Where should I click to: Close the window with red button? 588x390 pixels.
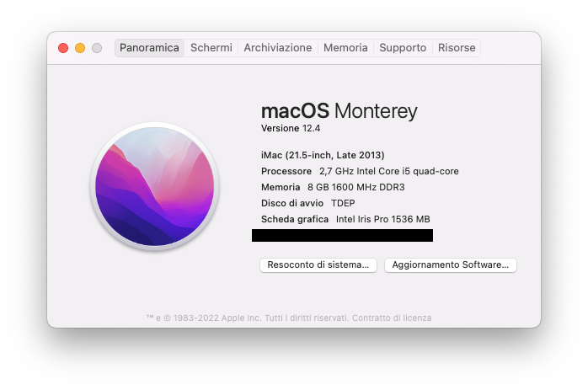point(63,48)
